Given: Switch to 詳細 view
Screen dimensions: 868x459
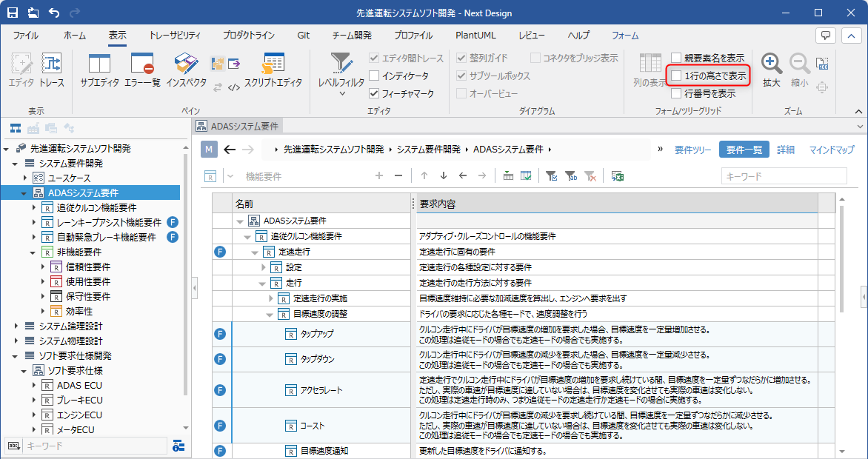Looking at the screenshot, I should [x=786, y=150].
